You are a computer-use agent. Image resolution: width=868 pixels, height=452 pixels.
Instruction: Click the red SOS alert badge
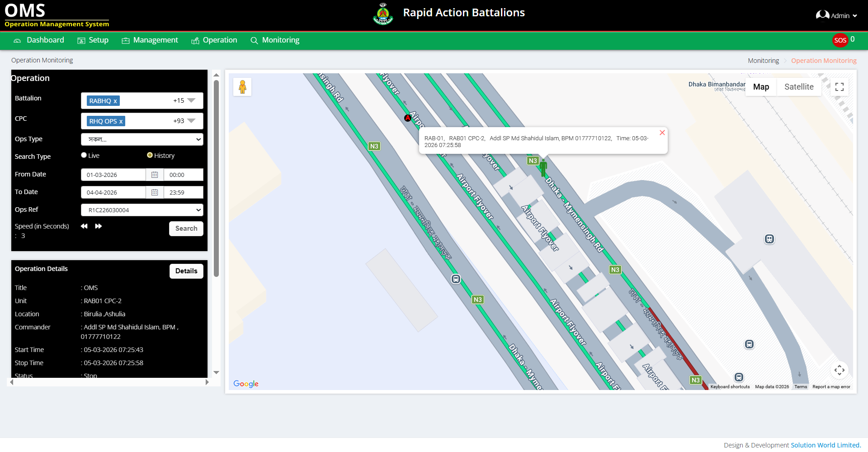(x=840, y=40)
